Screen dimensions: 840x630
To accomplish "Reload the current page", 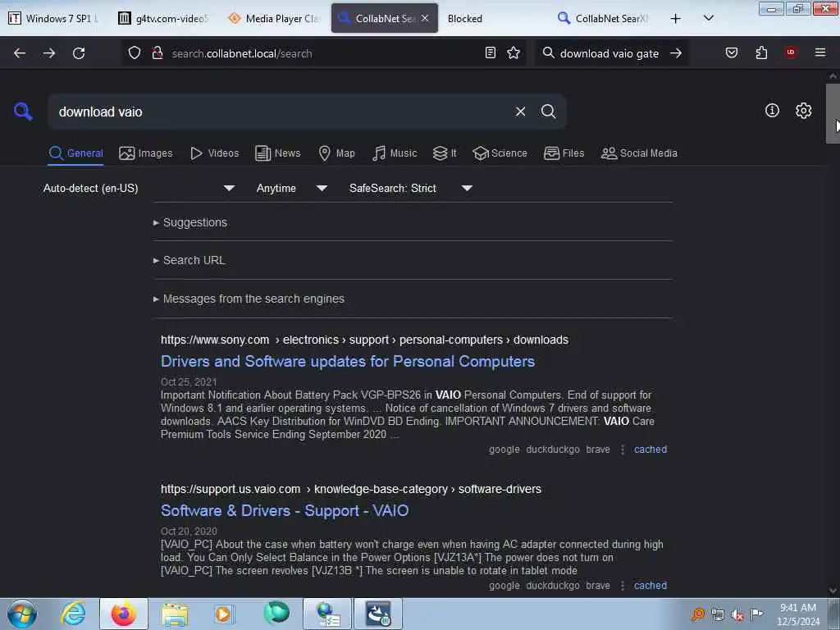I will tap(79, 53).
